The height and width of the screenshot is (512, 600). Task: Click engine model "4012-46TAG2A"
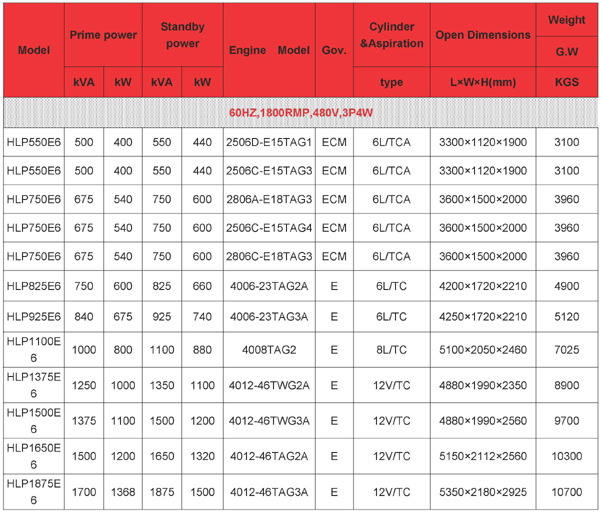pos(269,456)
